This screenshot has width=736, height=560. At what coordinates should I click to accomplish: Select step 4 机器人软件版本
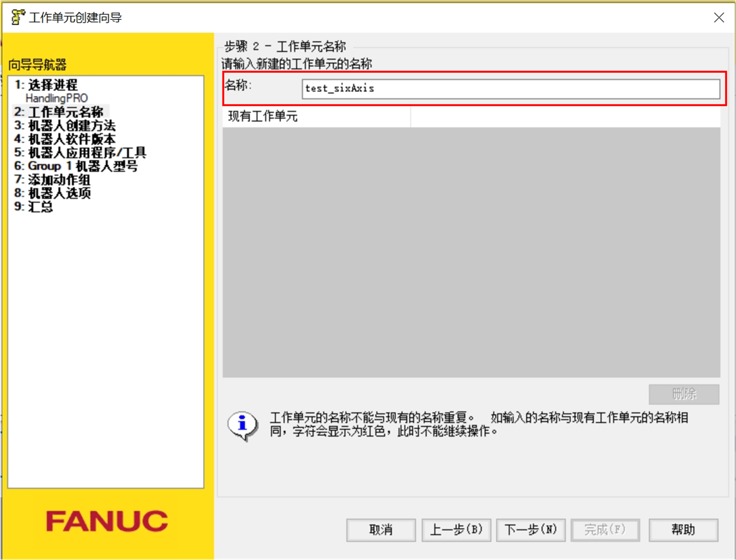point(65,139)
